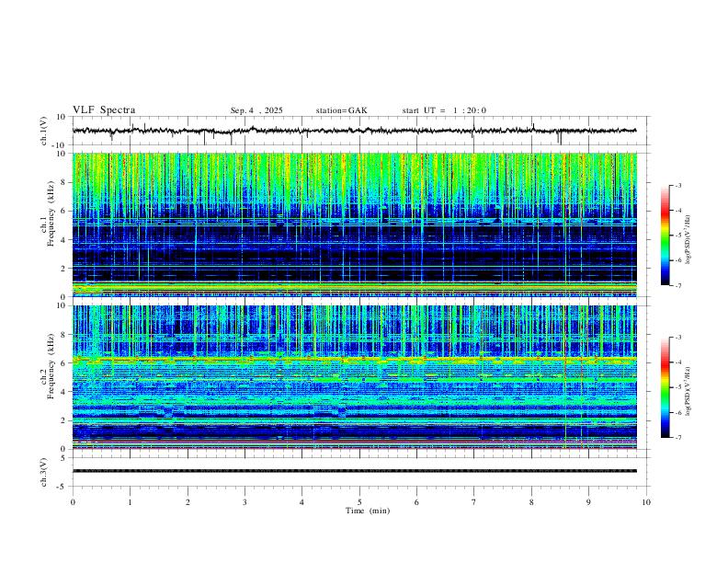Click the time axis tick label '8'
Viewport: 728px width, 563px height.
[531, 502]
